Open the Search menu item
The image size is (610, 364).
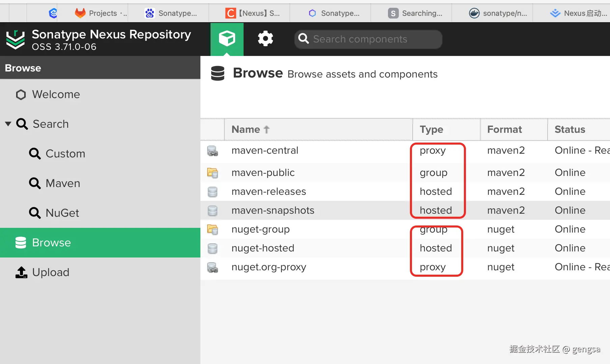point(100,124)
